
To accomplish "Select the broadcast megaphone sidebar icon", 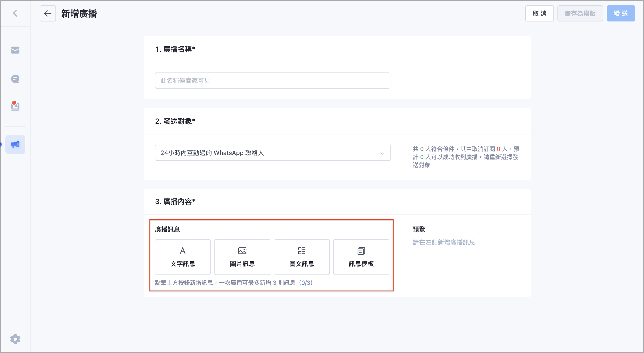I will pos(15,144).
